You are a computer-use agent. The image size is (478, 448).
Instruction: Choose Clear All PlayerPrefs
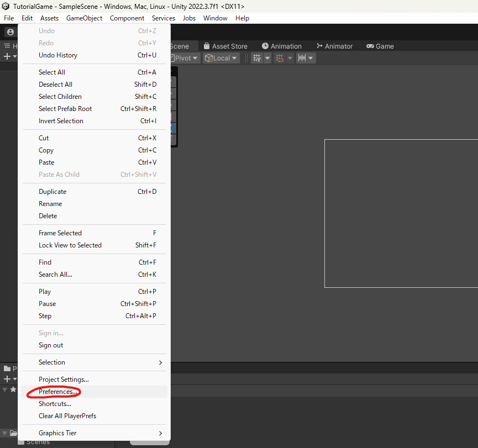pyautogui.click(x=94, y=416)
